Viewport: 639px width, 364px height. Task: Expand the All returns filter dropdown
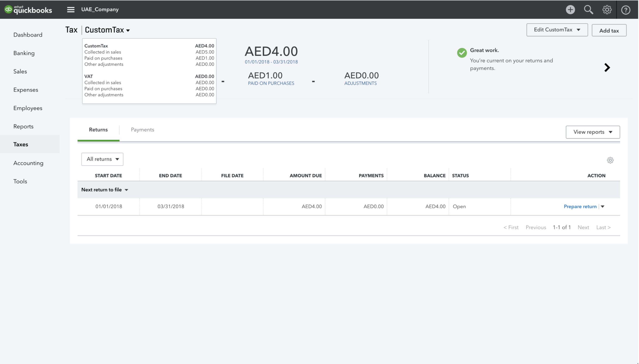[x=102, y=159]
